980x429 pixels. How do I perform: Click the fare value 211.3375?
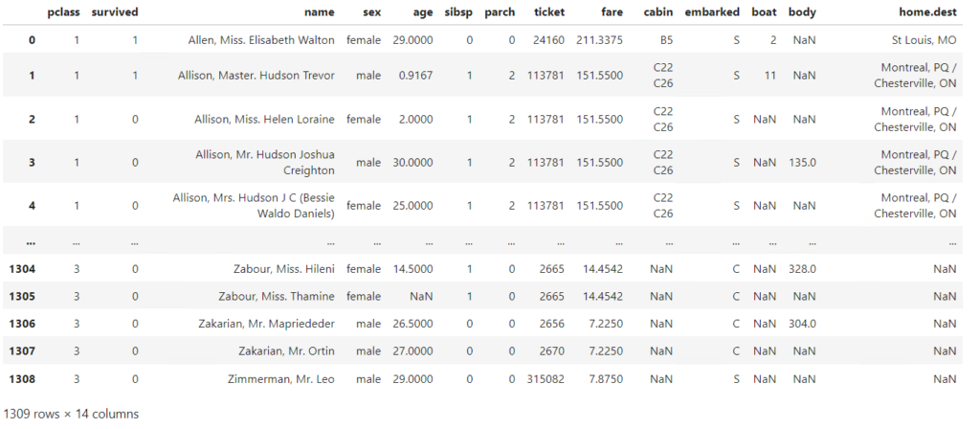click(x=600, y=40)
